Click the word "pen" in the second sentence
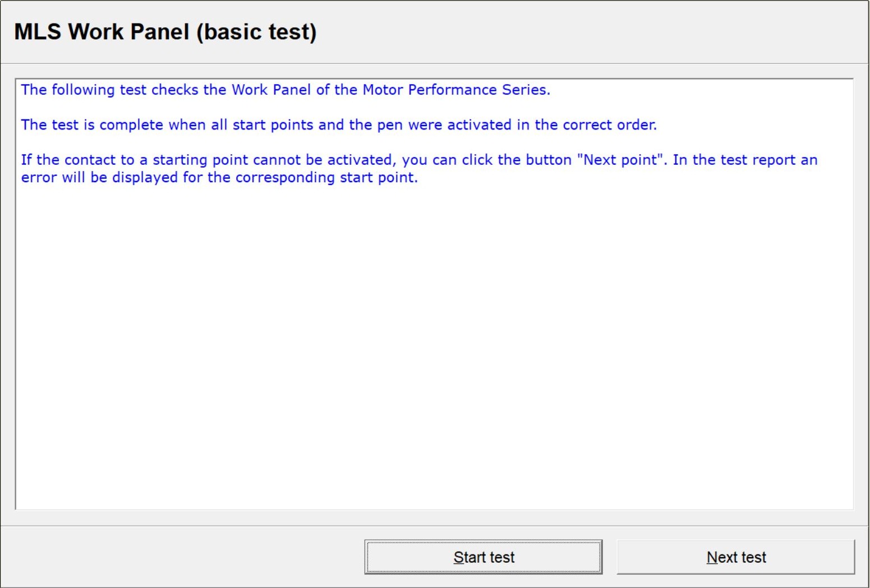 (x=389, y=124)
